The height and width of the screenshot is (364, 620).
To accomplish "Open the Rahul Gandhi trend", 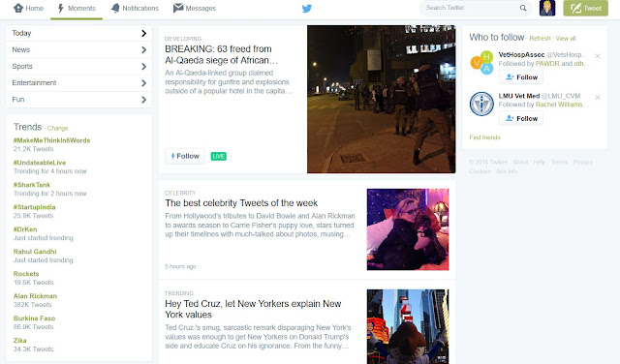I will 35,252.
